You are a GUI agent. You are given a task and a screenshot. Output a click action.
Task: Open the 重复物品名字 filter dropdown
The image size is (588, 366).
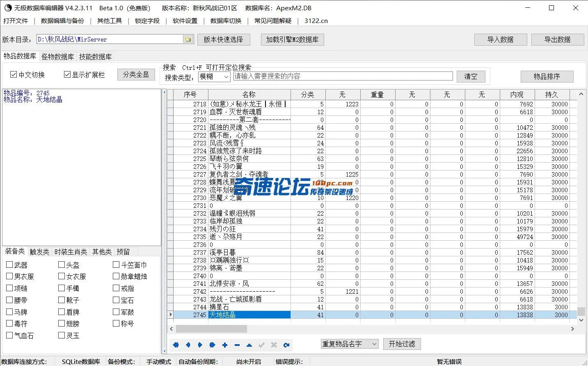click(x=349, y=344)
